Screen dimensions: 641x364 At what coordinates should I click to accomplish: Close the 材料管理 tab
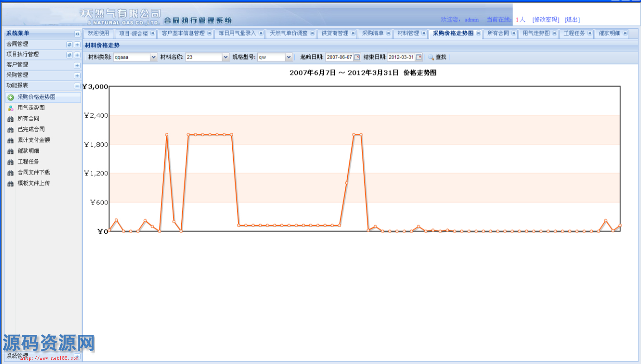(424, 33)
